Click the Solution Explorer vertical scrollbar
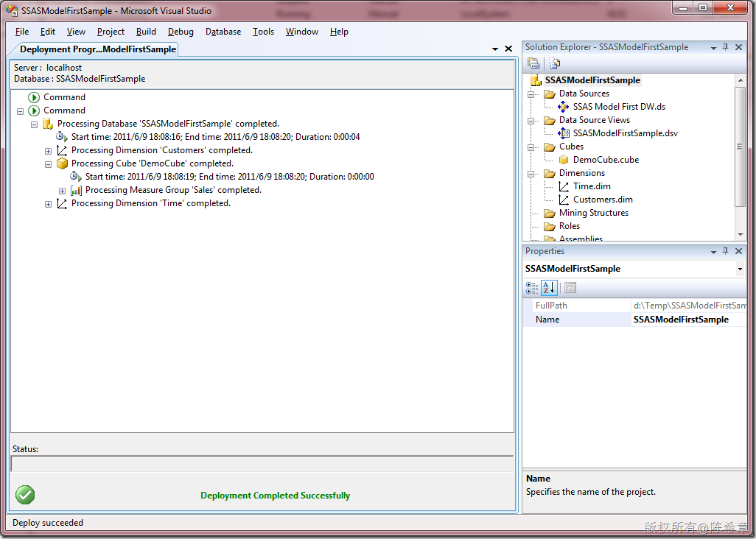The height and width of the screenshot is (539, 756). (x=740, y=147)
